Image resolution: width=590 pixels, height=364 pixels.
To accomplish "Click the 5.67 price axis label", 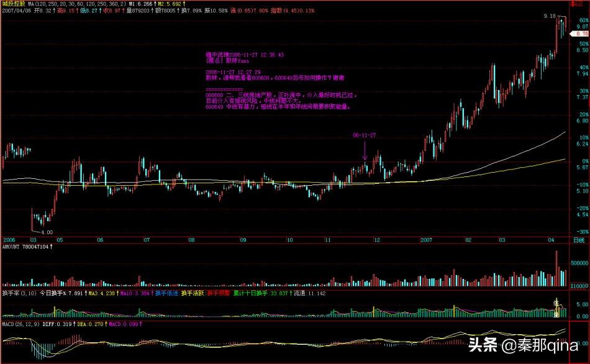I will (583, 168).
